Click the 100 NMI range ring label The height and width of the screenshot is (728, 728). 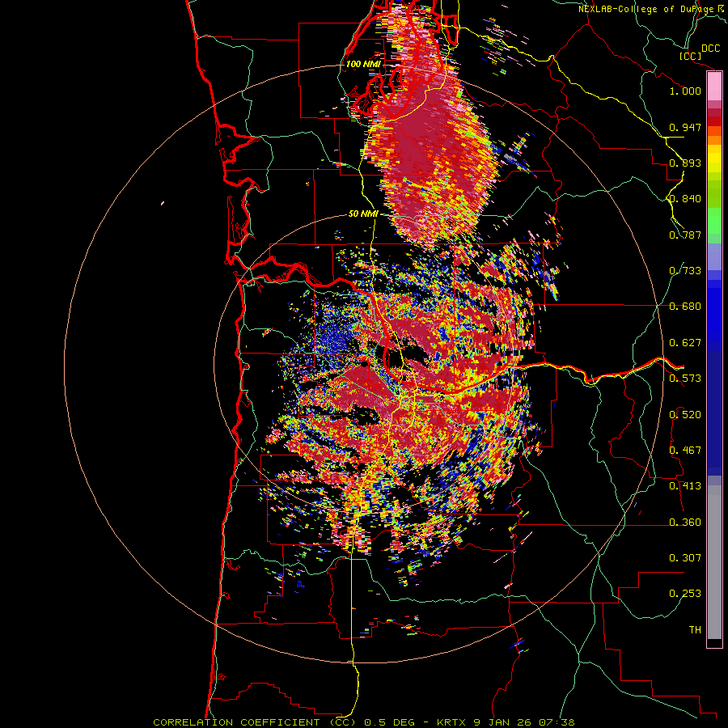(x=363, y=64)
